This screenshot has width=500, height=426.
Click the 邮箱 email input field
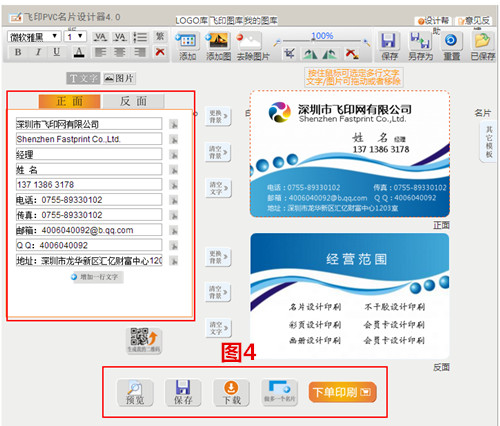pyautogui.click(x=89, y=230)
